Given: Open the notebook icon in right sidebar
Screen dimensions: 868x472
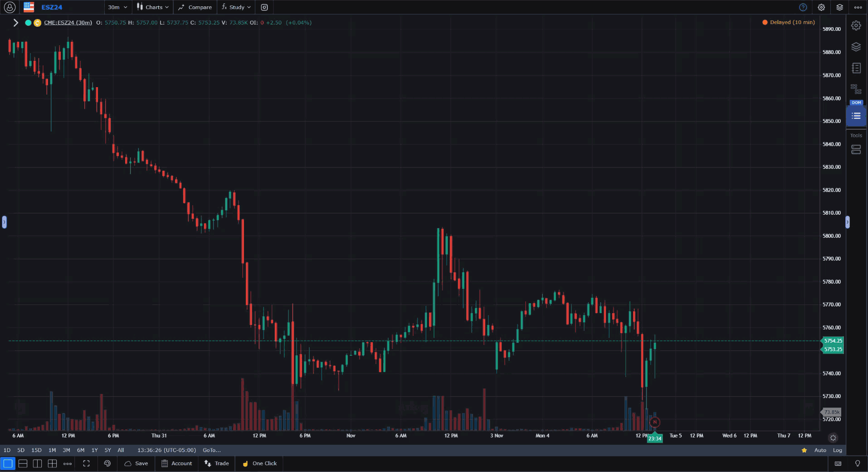Looking at the screenshot, I should click(856, 68).
